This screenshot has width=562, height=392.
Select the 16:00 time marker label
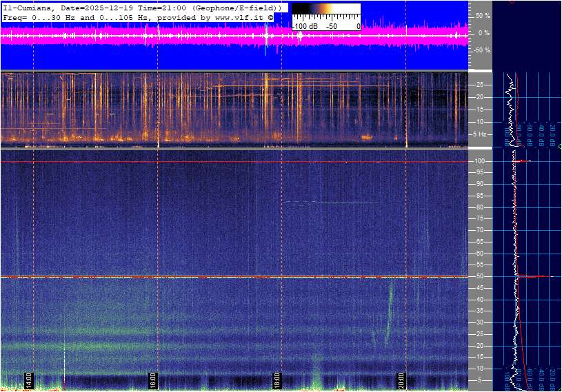point(153,380)
